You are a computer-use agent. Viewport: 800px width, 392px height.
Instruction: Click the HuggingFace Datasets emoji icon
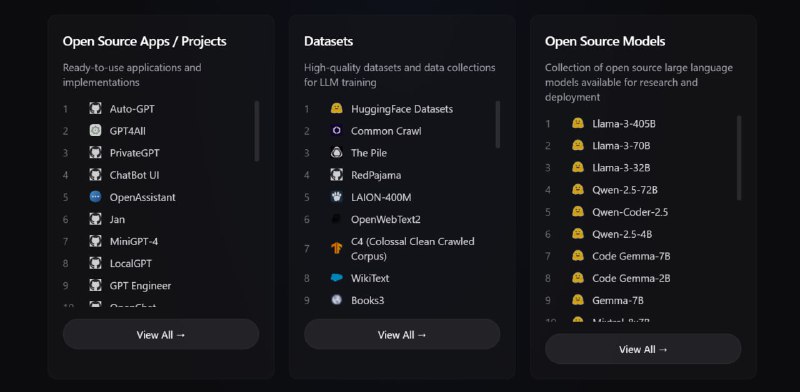tap(336, 108)
